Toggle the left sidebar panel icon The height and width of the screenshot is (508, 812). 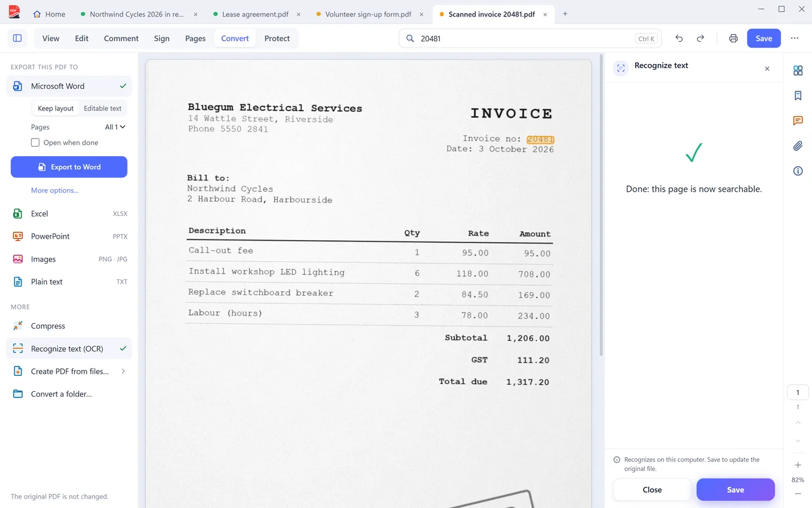pyautogui.click(x=17, y=38)
